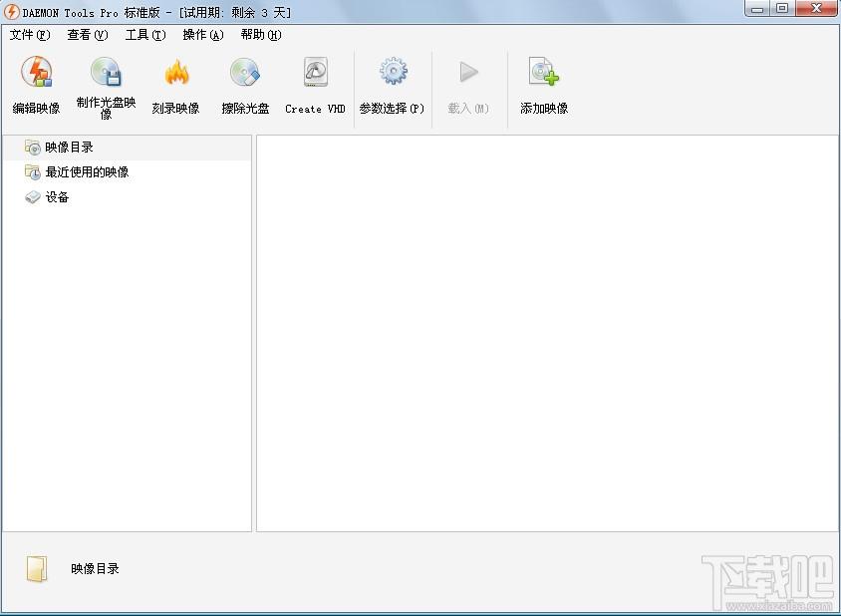Click the Erase Disc (擦除光盘) icon
This screenshot has width=841, height=616.
(245, 74)
